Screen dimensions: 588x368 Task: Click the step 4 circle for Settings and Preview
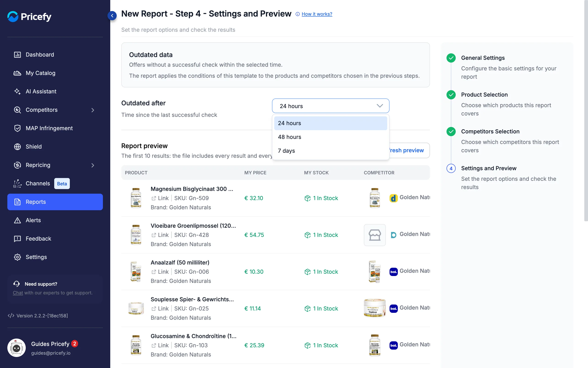(451, 168)
